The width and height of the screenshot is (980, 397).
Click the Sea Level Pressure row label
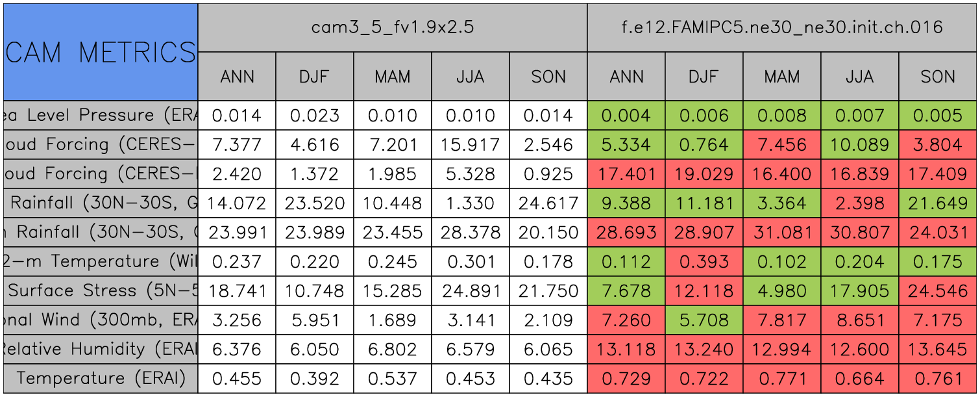[x=101, y=116]
